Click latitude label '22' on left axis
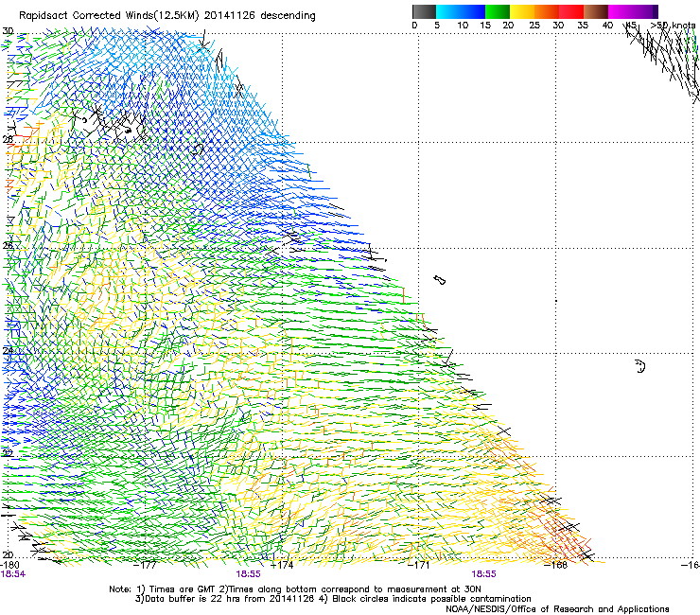 point(8,453)
